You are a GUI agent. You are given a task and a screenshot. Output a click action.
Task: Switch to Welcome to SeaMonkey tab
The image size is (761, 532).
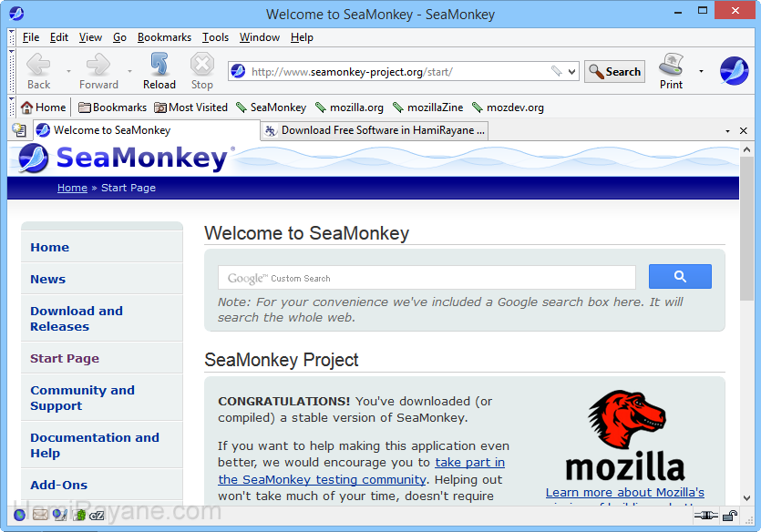click(x=147, y=130)
